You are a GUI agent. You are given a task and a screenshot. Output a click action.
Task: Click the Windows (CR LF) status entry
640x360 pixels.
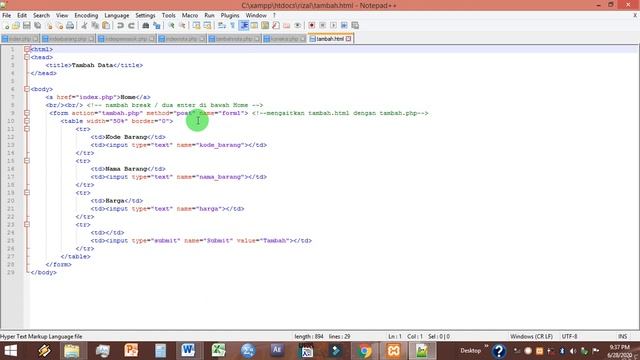(x=531, y=337)
